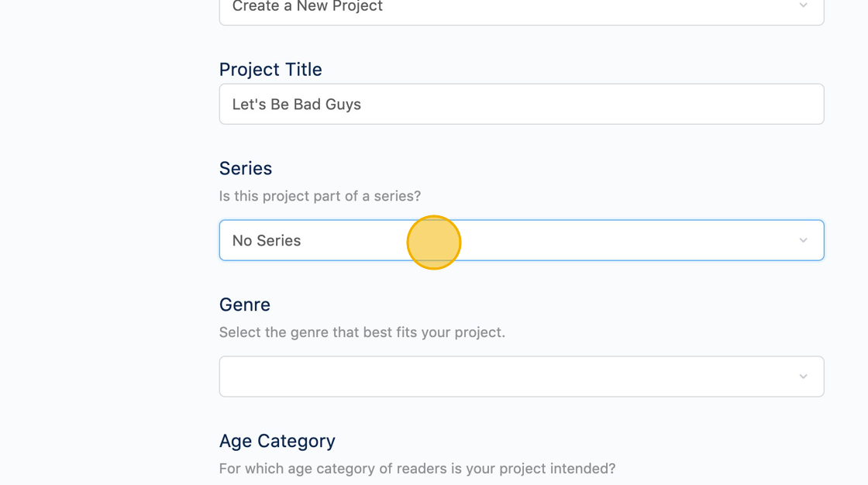Image resolution: width=868 pixels, height=485 pixels.
Task: Click the chevron in the Genre dropdown
Action: (803, 377)
